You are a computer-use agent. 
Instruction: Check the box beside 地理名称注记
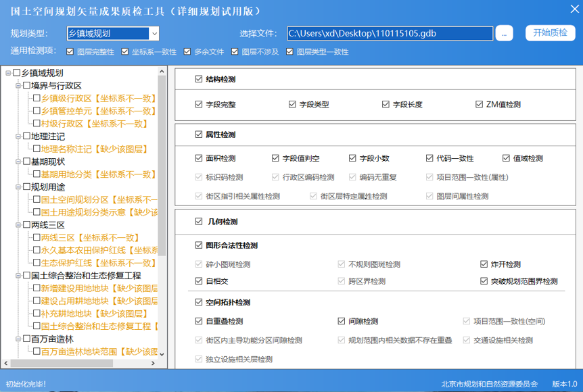37,149
